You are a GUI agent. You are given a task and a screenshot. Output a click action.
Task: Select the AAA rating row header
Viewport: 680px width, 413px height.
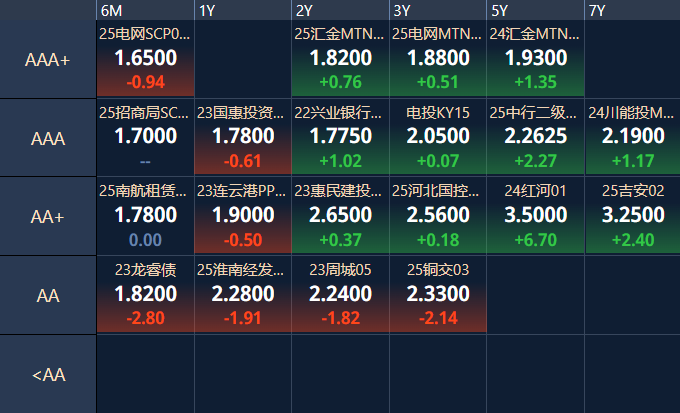click(x=48, y=138)
